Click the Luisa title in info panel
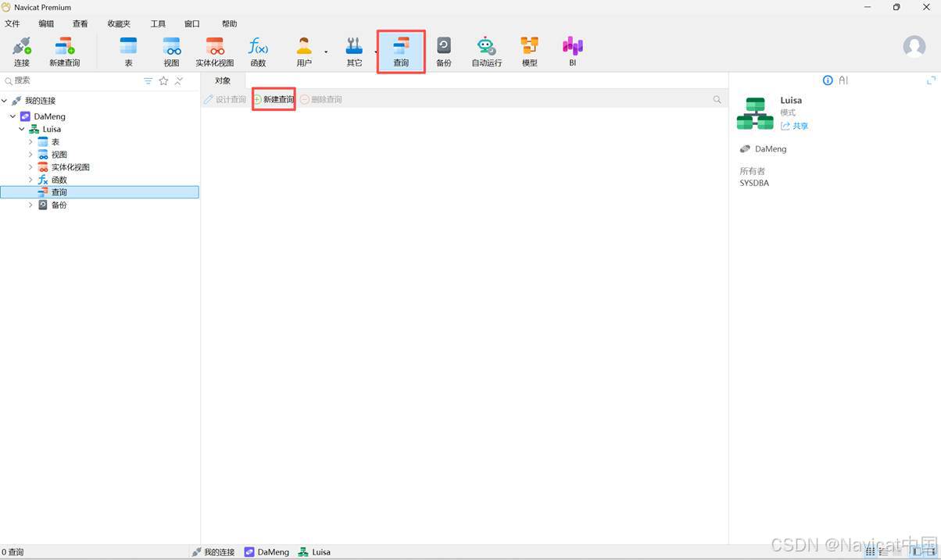Screen dimensions: 941x560 click(x=791, y=100)
